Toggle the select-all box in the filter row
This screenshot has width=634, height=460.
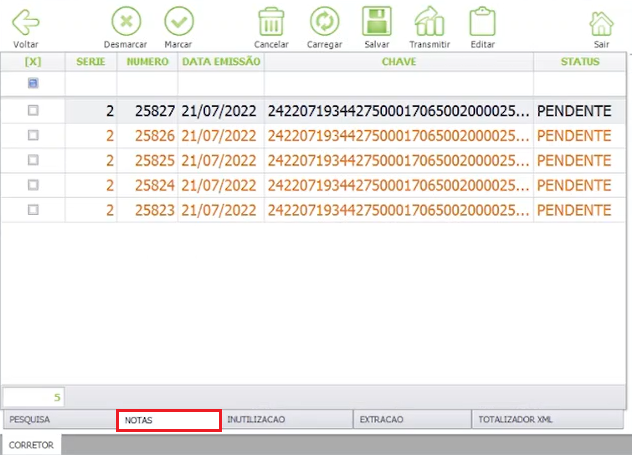[33, 83]
